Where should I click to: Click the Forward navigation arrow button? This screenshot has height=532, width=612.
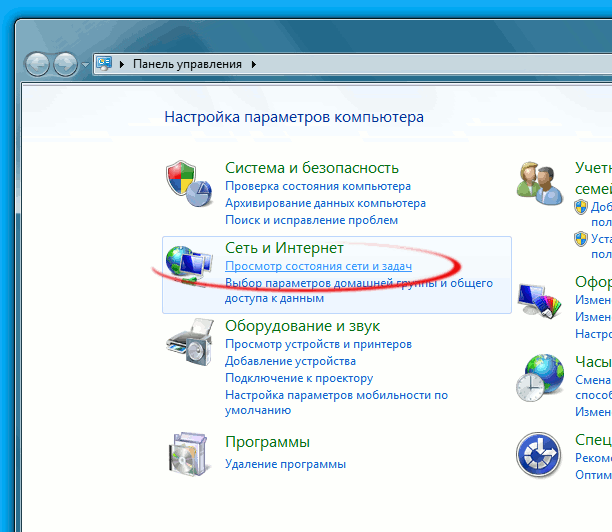65,64
